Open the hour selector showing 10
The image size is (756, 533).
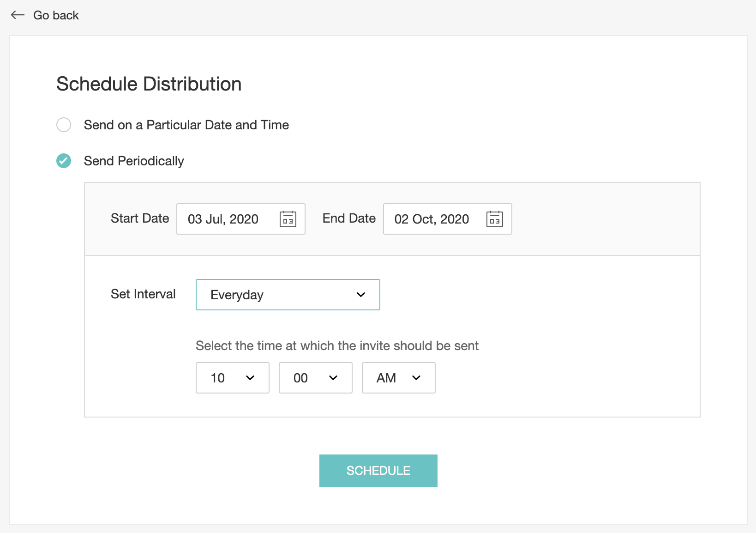coord(232,378)
